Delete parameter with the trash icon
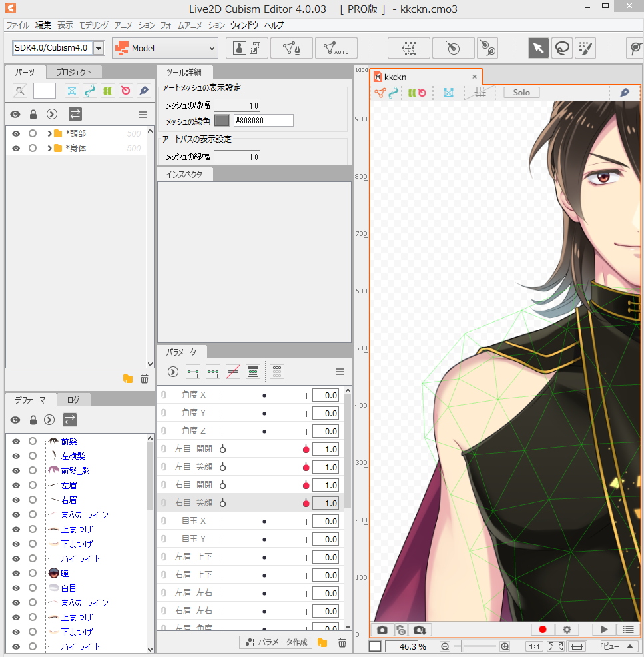 (x=342, y=642)
